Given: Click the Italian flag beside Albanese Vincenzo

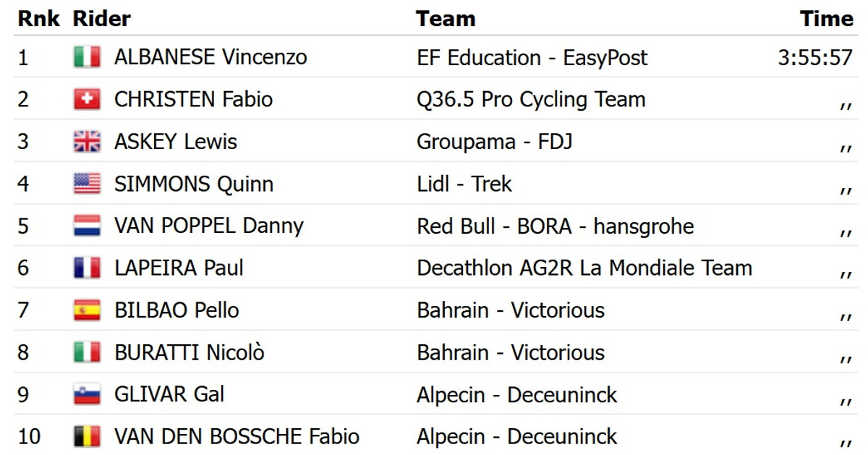Looking at the screenshot, I should pos(87,57).
